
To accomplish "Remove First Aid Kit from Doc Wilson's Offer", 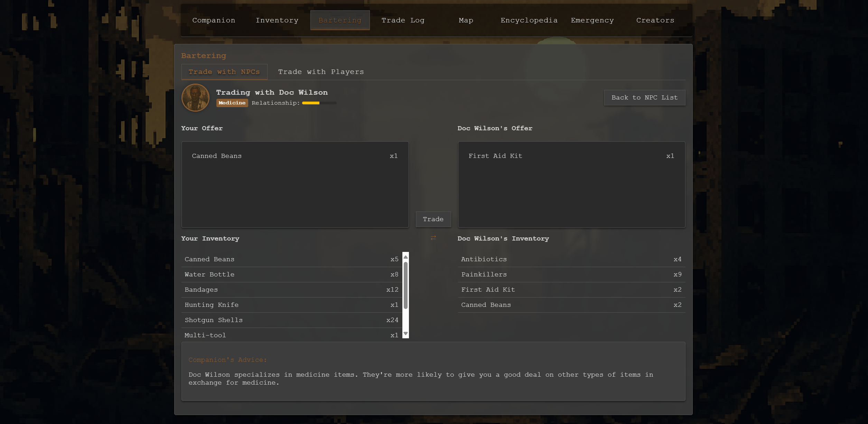I will click(571, 156).
